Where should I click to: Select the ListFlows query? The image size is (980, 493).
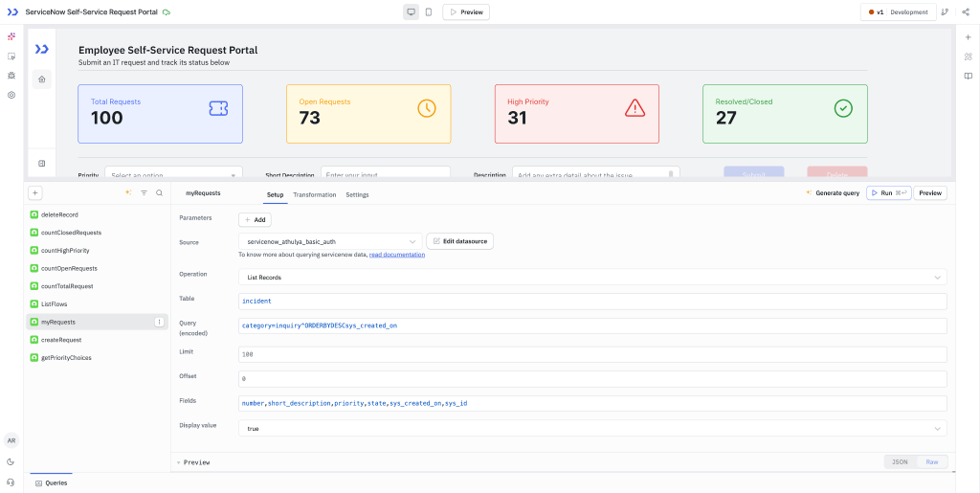tap(97, 303)
